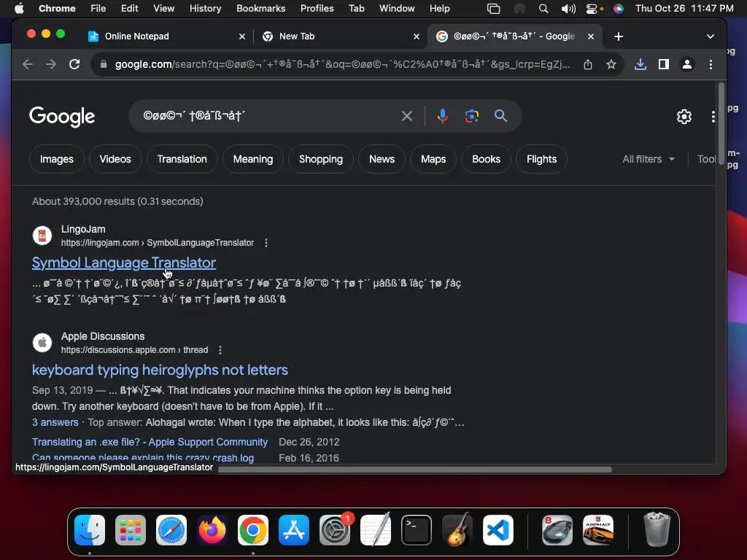Open a new tab with plus button

click(x=619, y=36)
